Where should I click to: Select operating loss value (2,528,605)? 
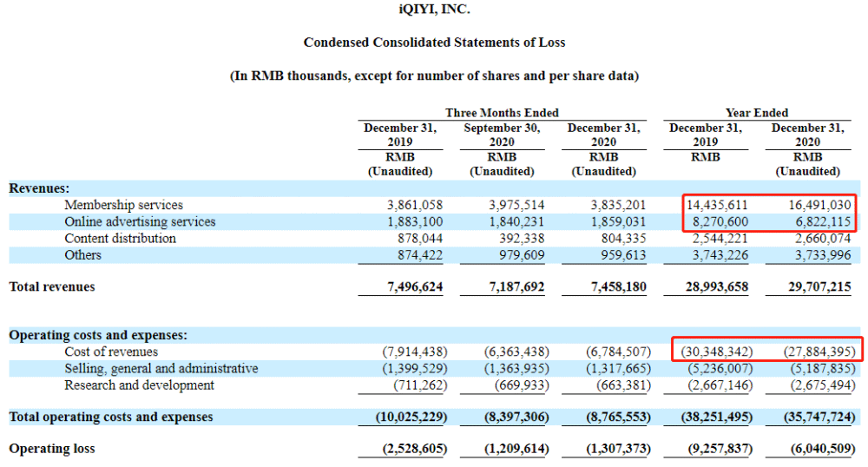point(415,449)
